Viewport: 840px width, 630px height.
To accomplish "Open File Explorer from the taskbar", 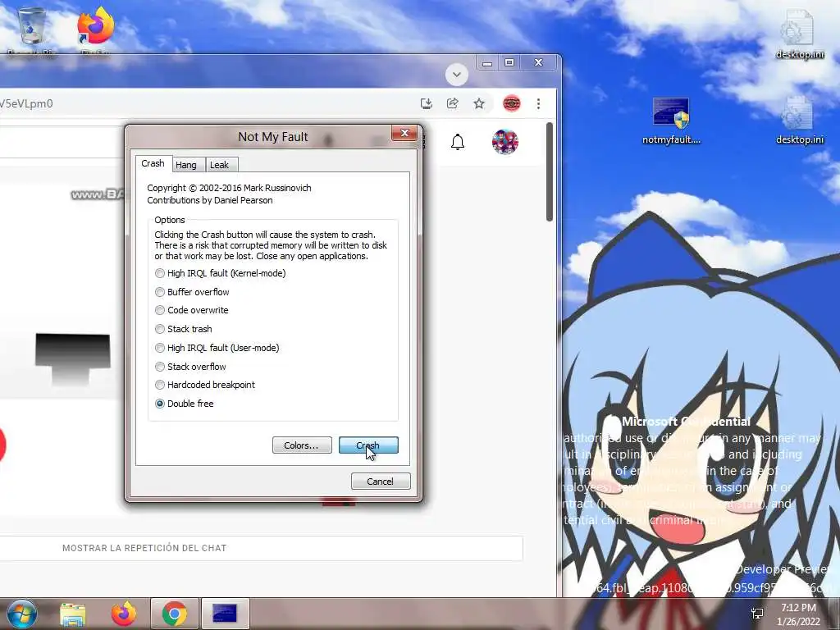I will tap(73, 614).
